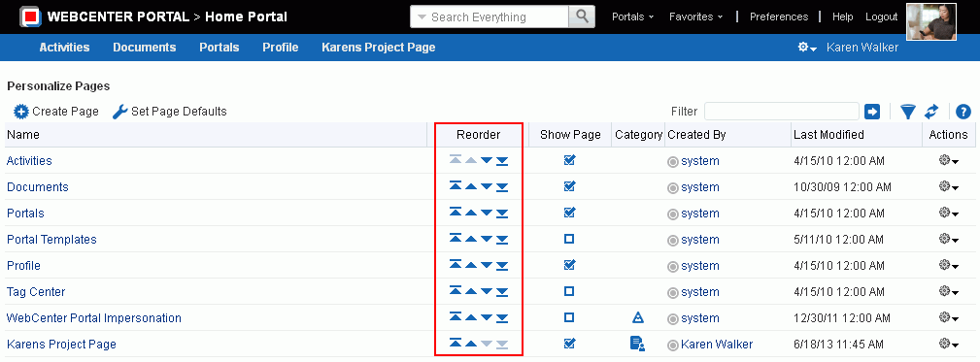Click the funnel filter icon

[x=907, y=112]
